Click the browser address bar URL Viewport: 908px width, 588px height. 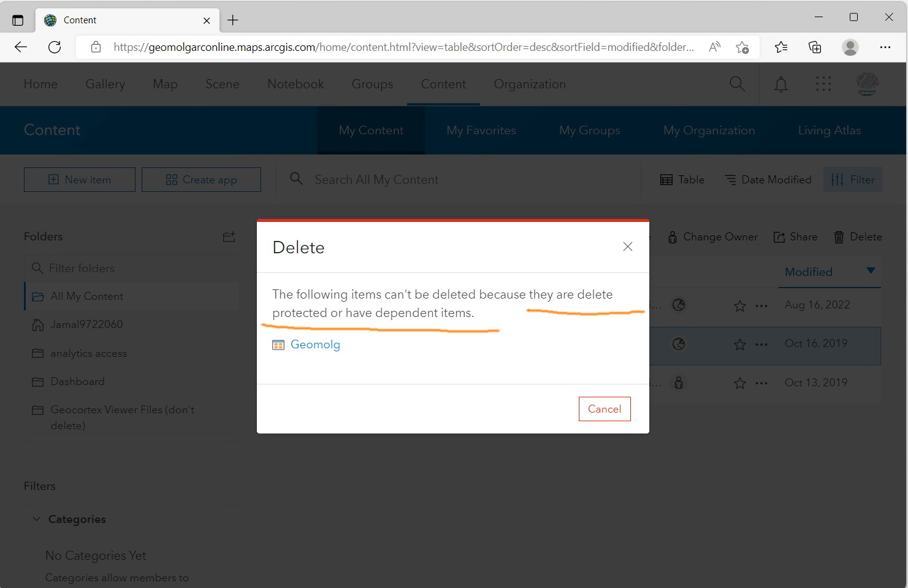click(x=403, y=47)
